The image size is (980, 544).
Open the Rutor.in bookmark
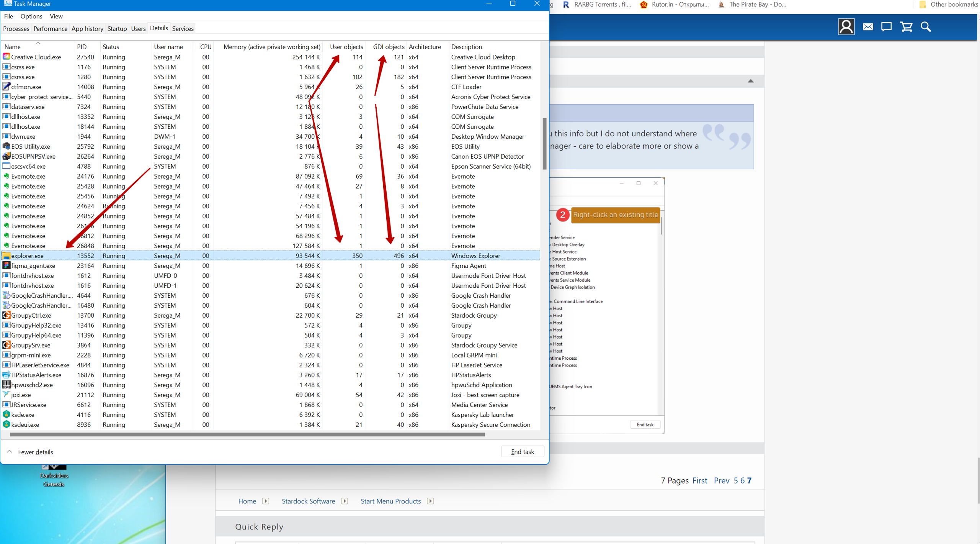pyautogui.click(x=675, y=5)
